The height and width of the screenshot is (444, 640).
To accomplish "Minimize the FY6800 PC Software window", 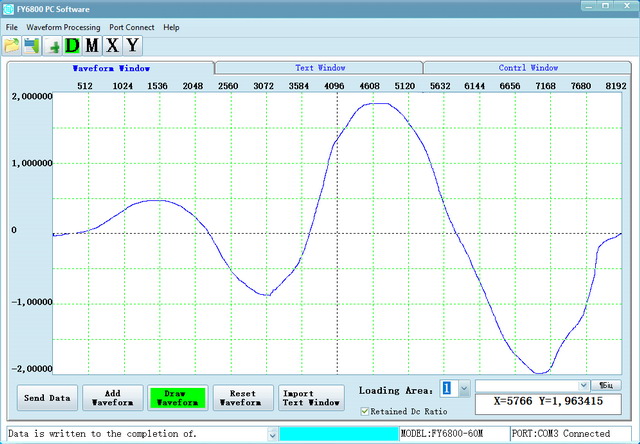I will [589, 6].
